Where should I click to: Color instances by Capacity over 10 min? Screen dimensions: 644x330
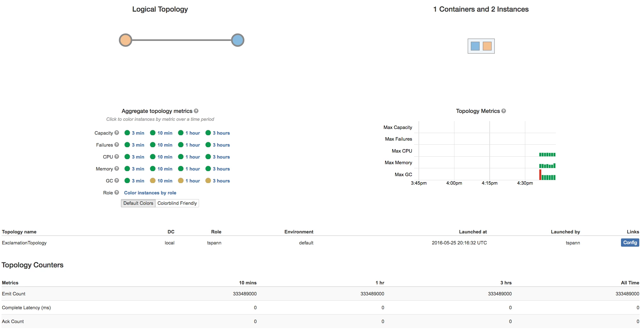[x=161, y=133]
